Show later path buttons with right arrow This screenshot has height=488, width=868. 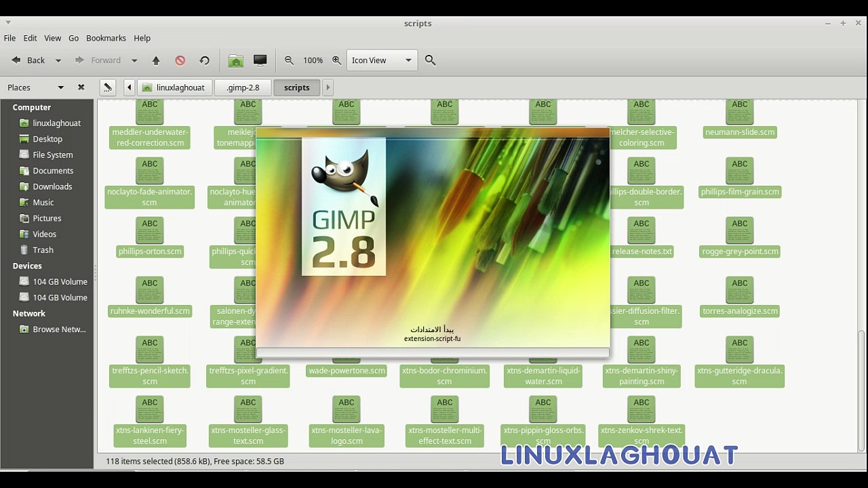[x=328, y=87]
